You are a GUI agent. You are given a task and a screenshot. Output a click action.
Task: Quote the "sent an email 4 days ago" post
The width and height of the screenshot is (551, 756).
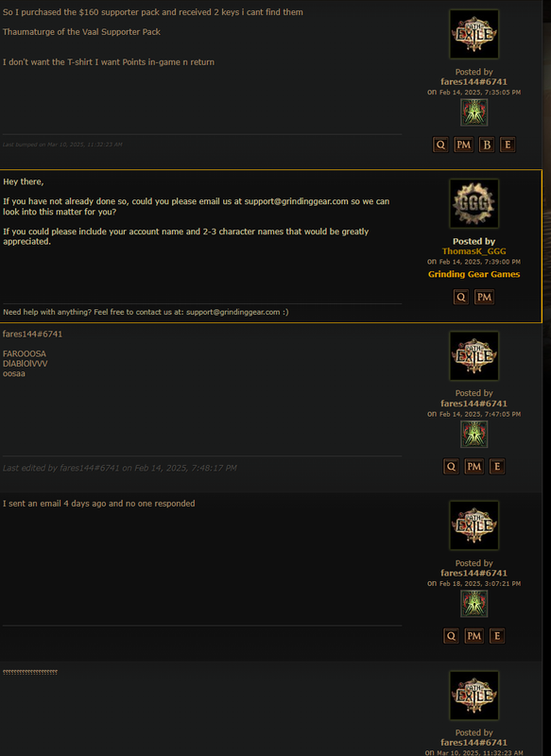pos(451,636)
